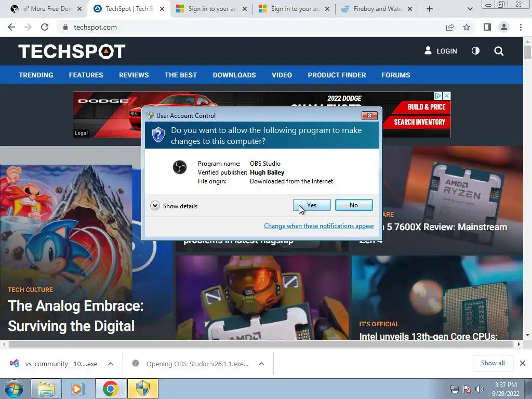The height and width of the screenshot is (399, 532).
Task: Close the Dodge ad with X icon
Action: coord(447,96)
